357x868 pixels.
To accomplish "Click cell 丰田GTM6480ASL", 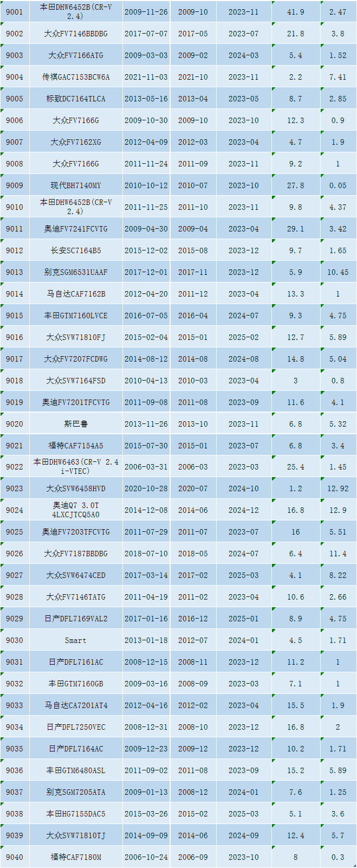I will pyautogui.click(x=76, y=770).
